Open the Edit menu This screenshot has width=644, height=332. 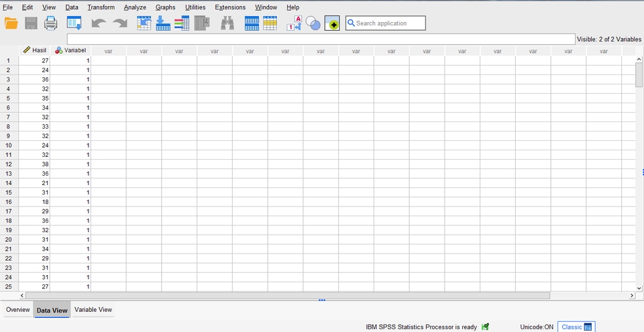28,7
